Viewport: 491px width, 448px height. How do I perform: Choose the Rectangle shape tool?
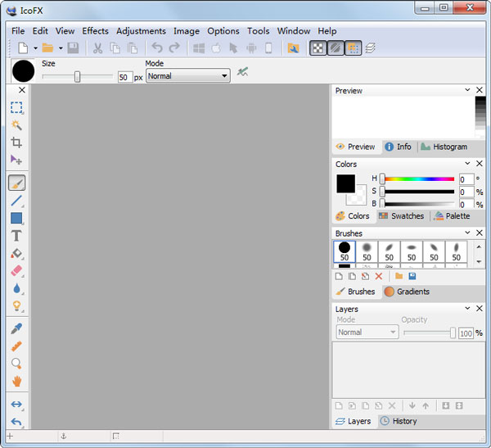[x=16, y=219]
